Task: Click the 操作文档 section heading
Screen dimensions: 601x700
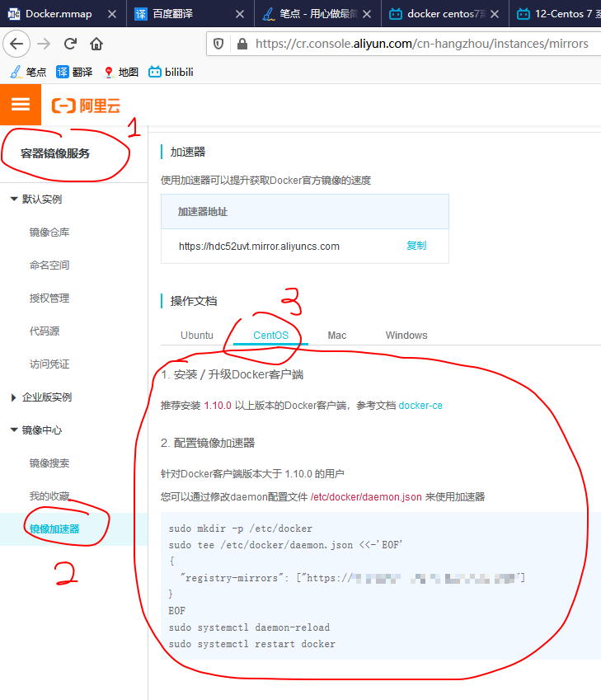Action: [194, 301]
